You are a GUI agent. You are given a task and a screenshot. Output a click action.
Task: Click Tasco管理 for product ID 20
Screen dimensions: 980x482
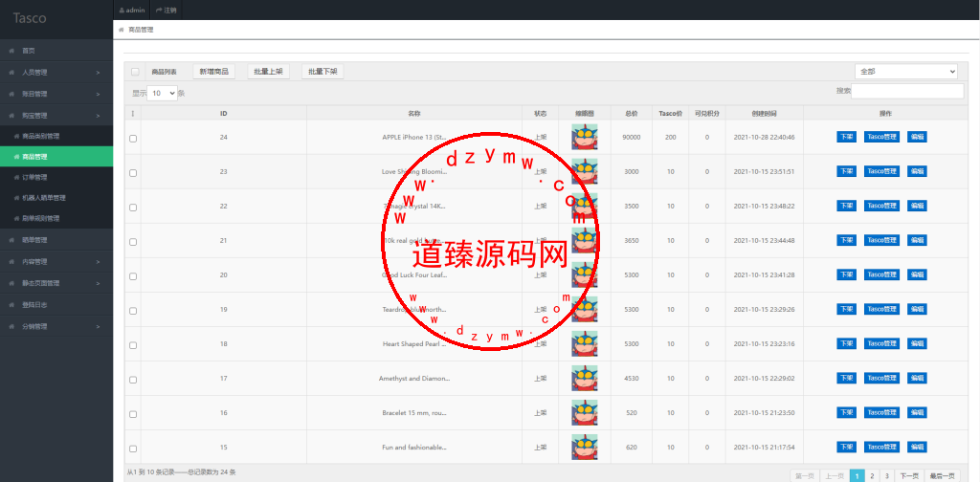pyautogui.click(x=881, y=274)
